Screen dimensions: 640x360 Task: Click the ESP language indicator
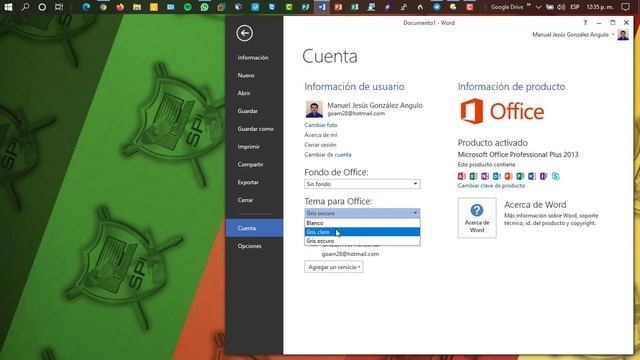575,7
